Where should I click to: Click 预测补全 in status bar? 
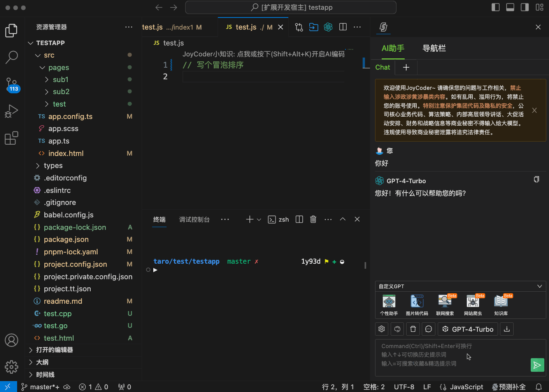pyautogui.click(x=509, y=387)
